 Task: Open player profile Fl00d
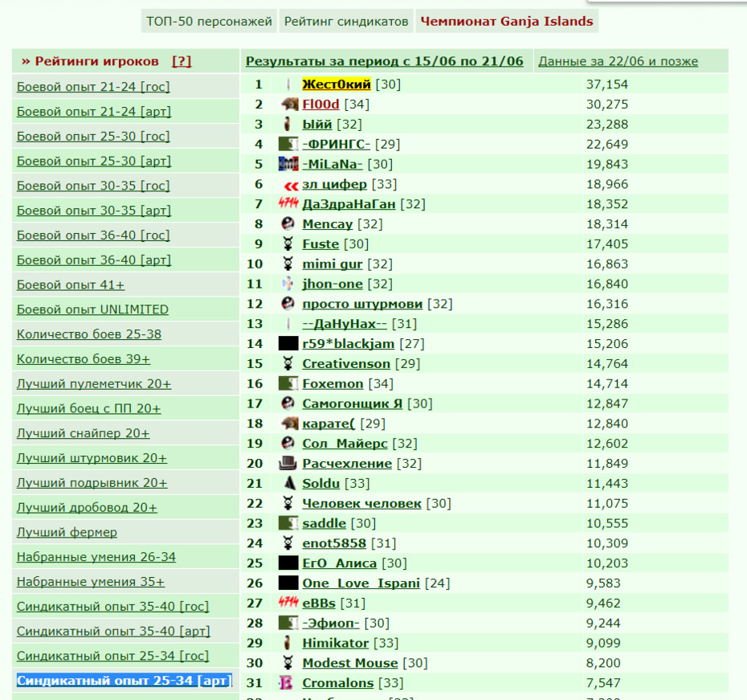click(x=320, y=104)
